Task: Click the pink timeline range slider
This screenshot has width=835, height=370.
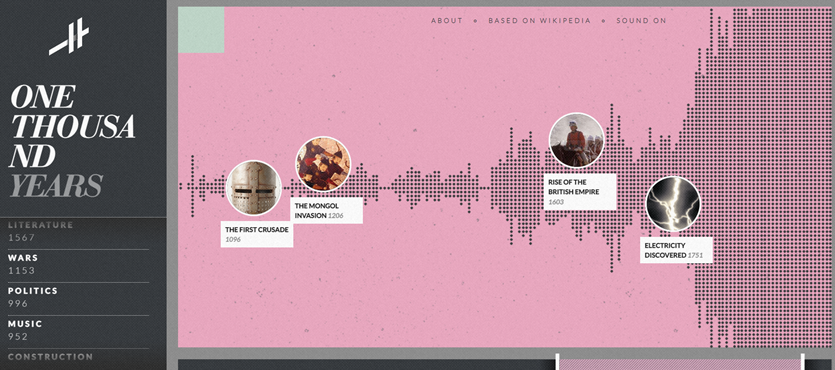Action: tap(680, 364)
